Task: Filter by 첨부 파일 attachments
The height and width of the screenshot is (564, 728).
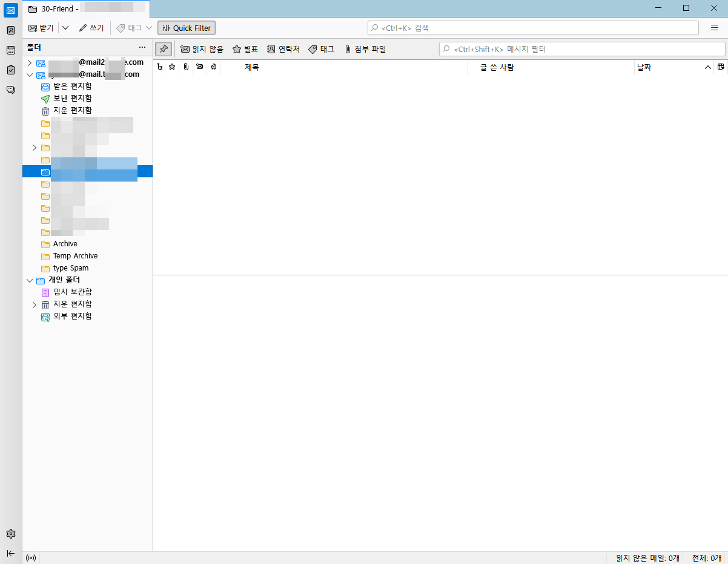Action: [x=365, y=49]
